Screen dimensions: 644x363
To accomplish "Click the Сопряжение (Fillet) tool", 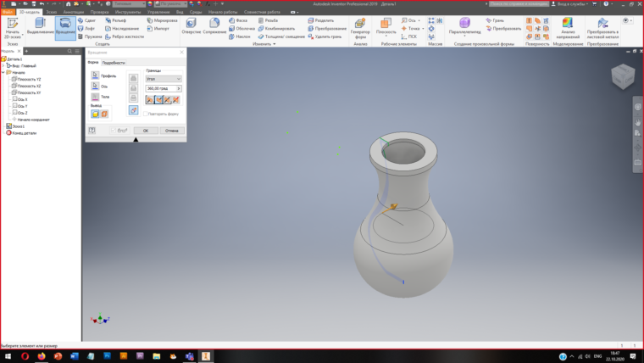I will [x=214, y=24].
